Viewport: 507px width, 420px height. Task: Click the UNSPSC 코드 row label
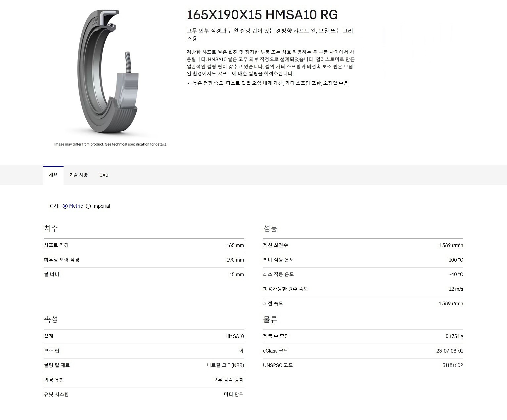pyautogui.click(x=278, y=365)
